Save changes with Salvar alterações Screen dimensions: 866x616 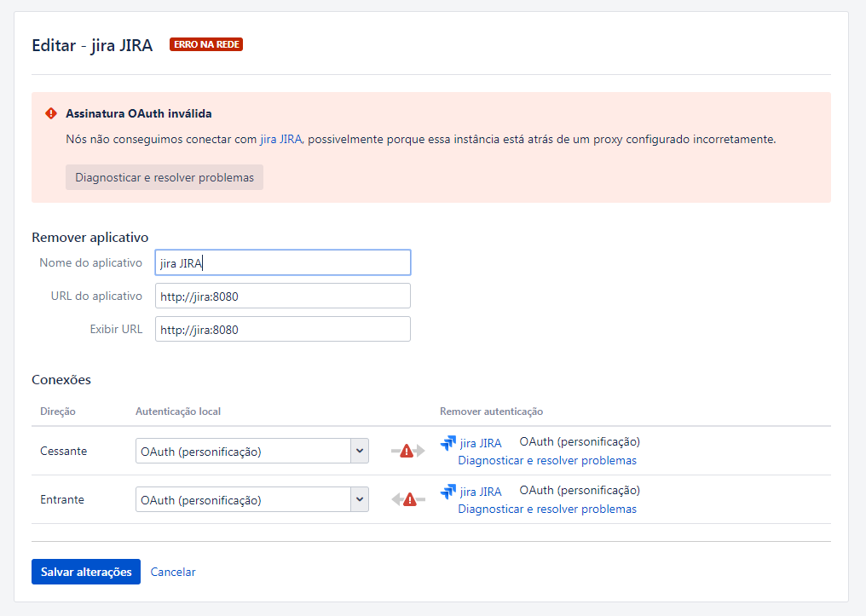coord(86,572)
